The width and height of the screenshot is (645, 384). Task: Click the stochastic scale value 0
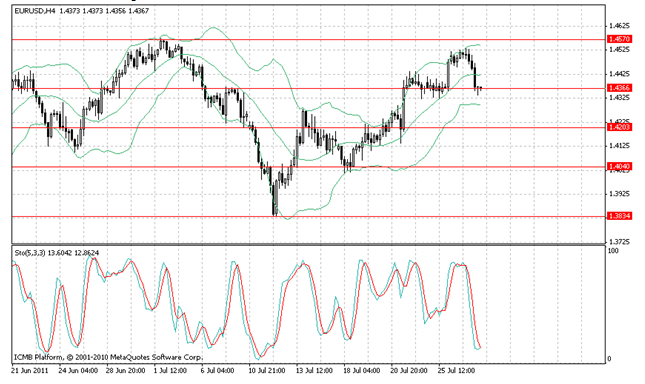(x=610, y=359)
